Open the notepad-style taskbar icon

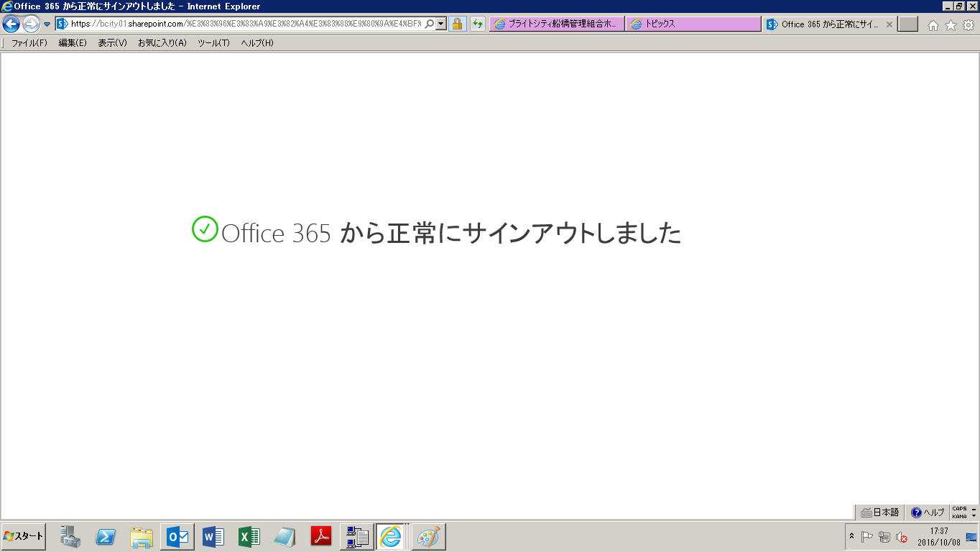(x=285, y=537)
